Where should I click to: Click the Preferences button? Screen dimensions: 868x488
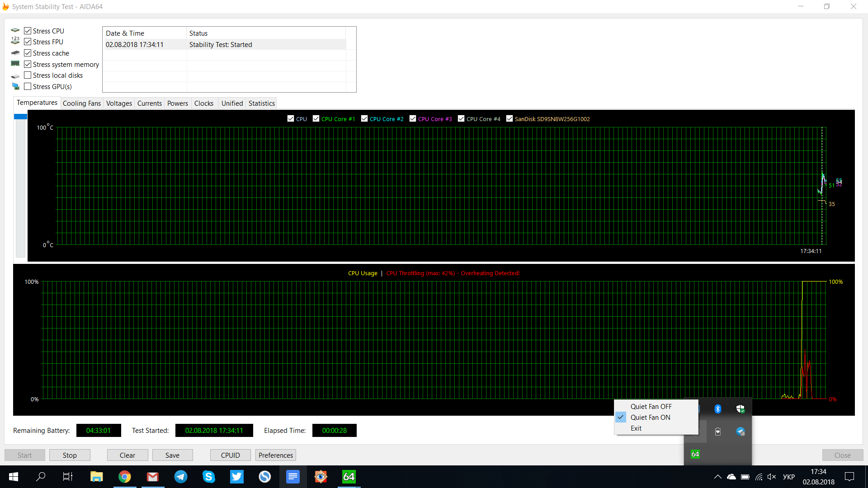275,455
